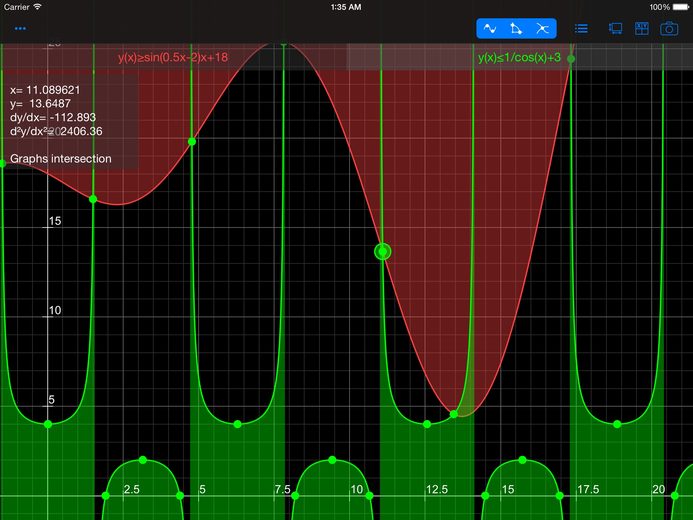693x520 pixels.
Task: Tap the x-axis label 20
Action: (x=659, y=490)
